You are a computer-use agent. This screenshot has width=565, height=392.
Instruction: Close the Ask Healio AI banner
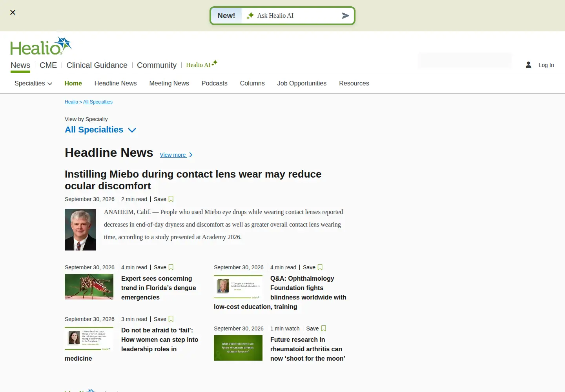13,13
